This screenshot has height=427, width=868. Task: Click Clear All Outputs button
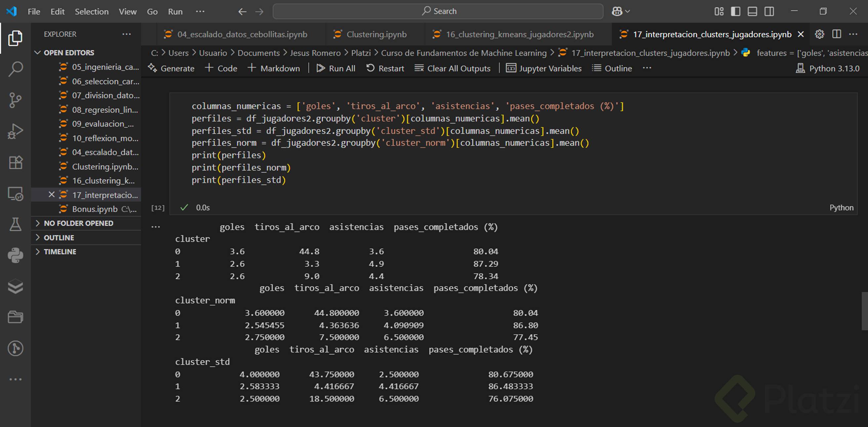tap(453, 68)
